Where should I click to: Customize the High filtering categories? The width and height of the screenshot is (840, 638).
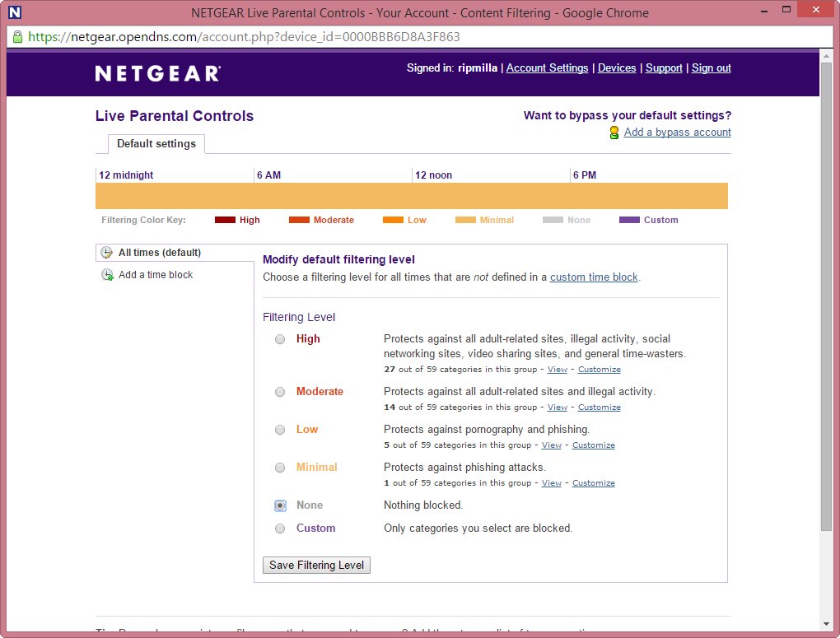599,370
